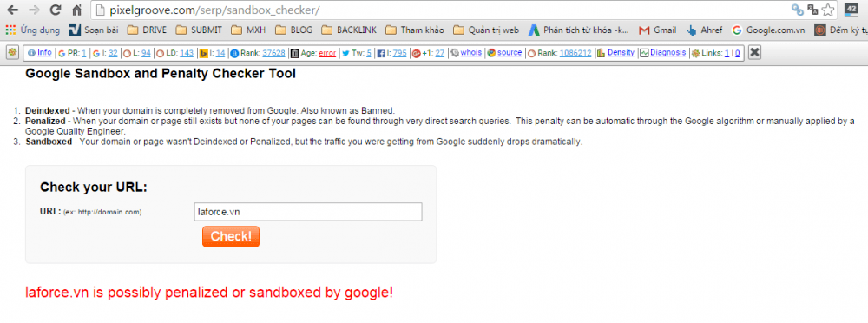The height and width of the screenshot is (323, 868).
Task: Open the Gmail bookmark
Action: 658,30
